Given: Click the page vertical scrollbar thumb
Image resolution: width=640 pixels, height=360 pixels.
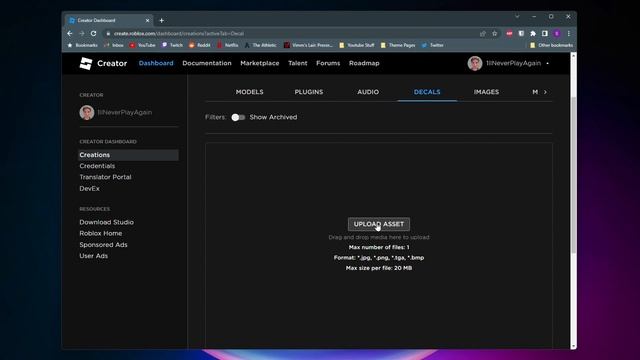Looking at the screenshot, I should pos(573,176).
